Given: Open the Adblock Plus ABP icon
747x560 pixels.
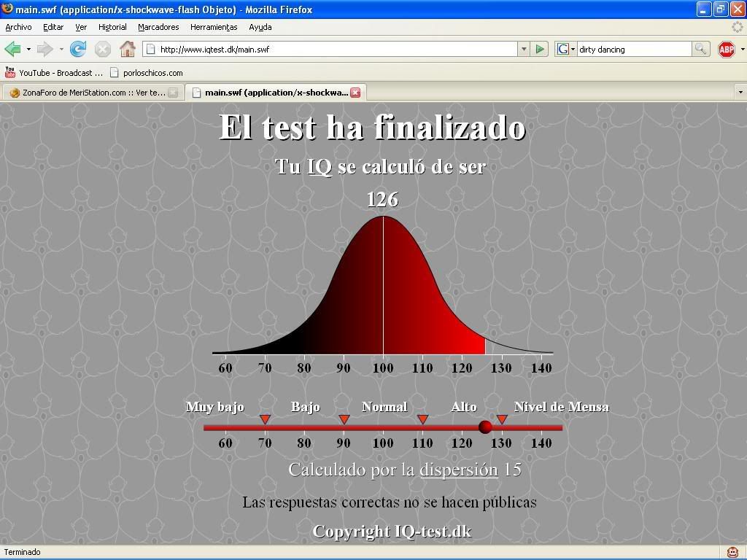Looking at the screenshot, I should [x=726, y=49].
